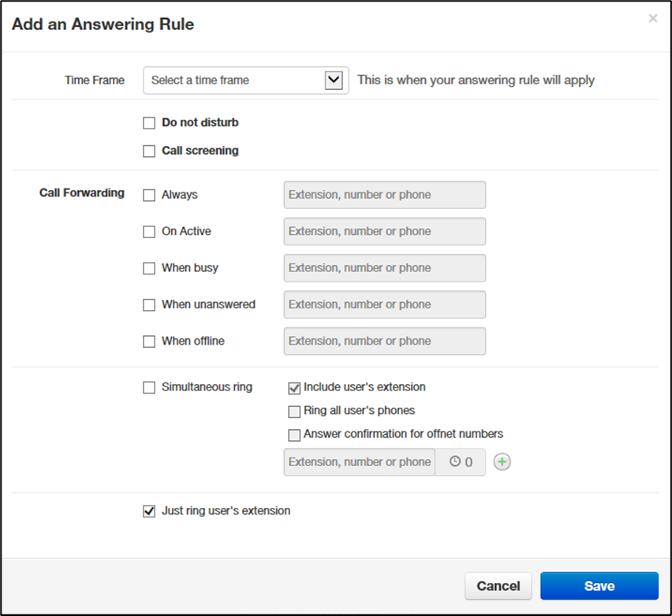Click the Always forwarding number field
The width and height of the screenshot is (672, 616).
384,195
